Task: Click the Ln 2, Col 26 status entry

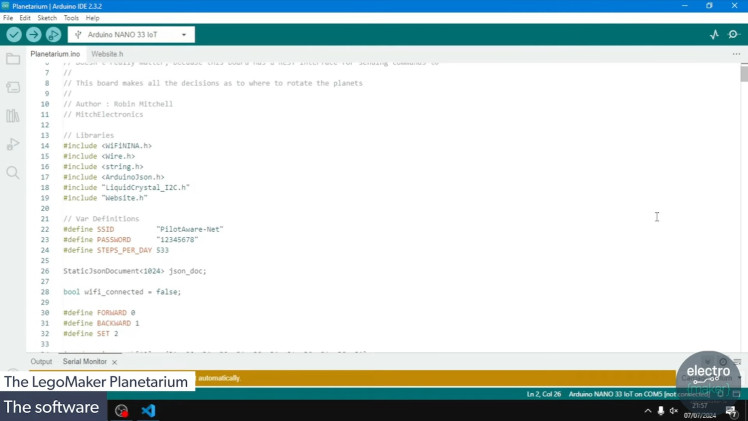Action: click(544, 394)
